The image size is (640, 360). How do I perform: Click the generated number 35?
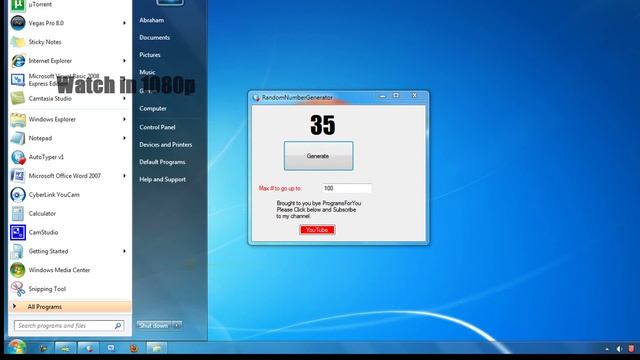coord(322,125)
